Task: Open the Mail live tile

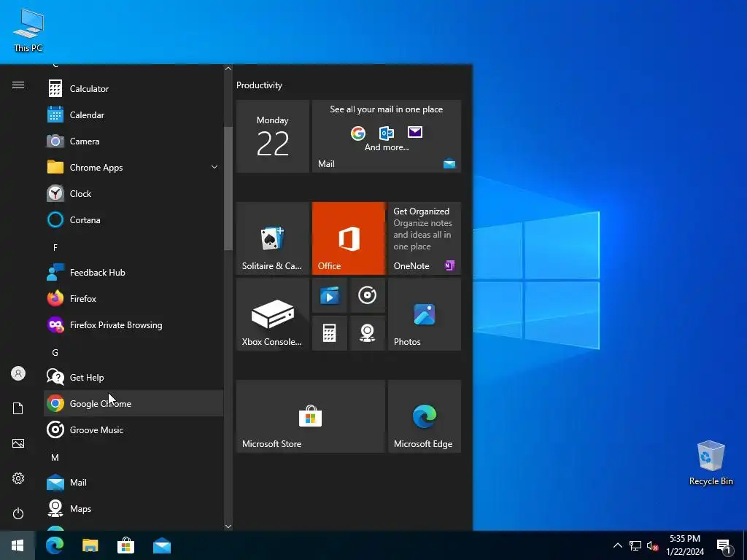Action: point(387,136)
